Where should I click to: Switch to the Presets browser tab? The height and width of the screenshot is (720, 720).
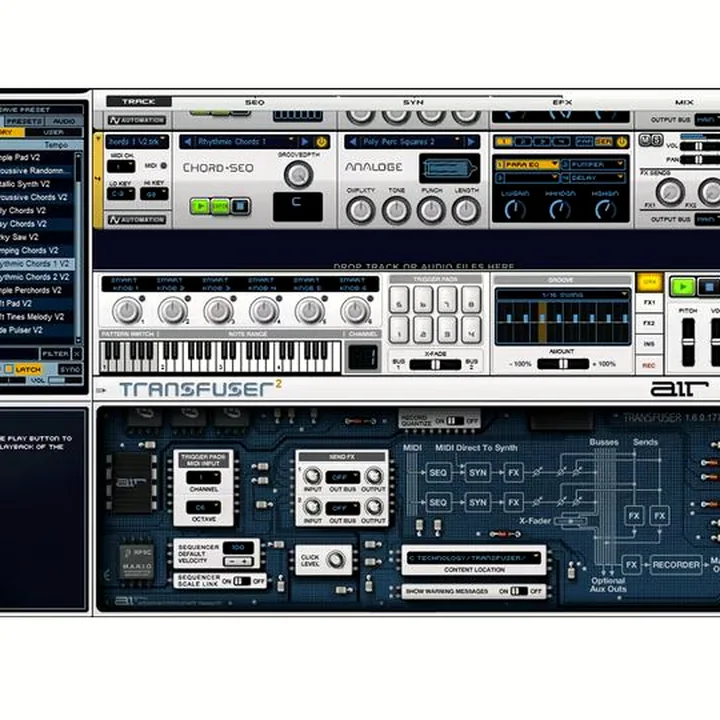[24, 121]
